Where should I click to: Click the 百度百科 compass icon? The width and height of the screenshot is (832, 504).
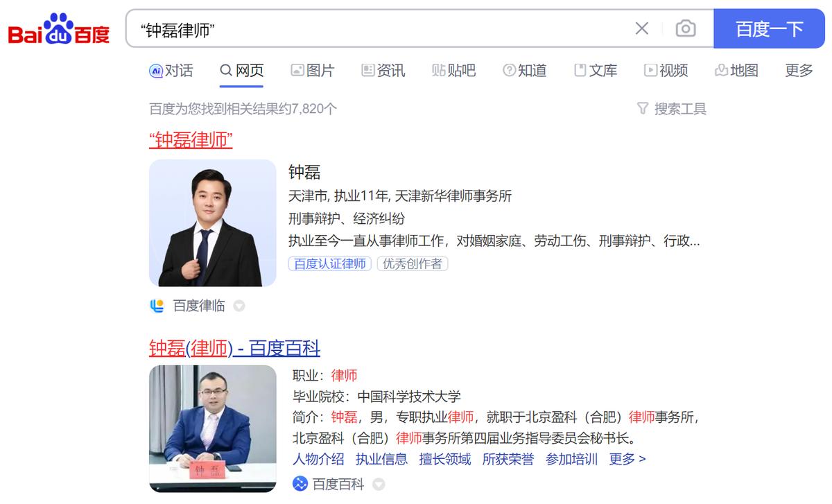(x=301, y=484)
